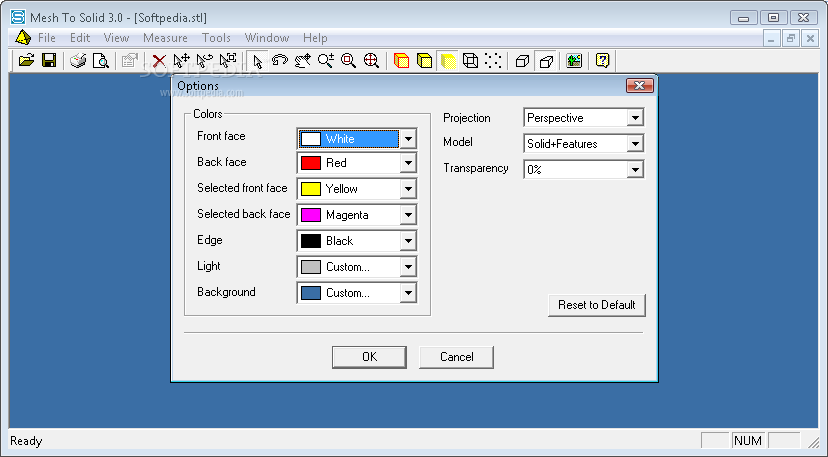Click the white Front face swatch
This screenshot has width=828, height=457.
coord(310,139)
